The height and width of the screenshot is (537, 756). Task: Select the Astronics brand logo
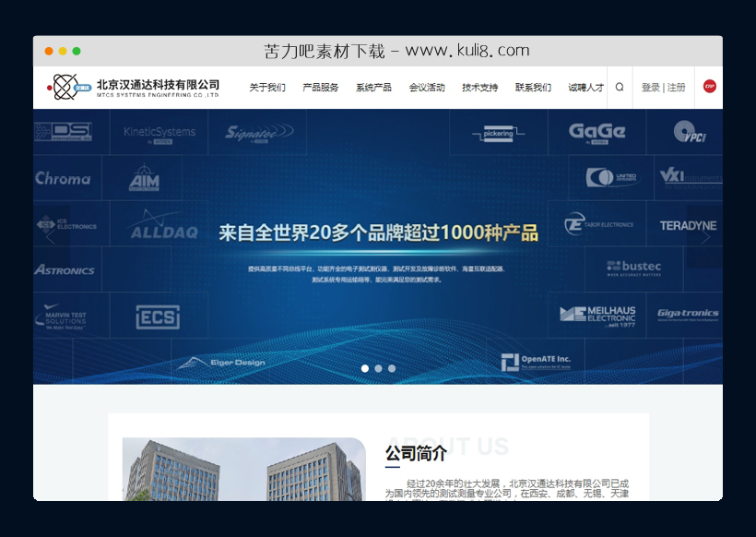click(65, 269)
